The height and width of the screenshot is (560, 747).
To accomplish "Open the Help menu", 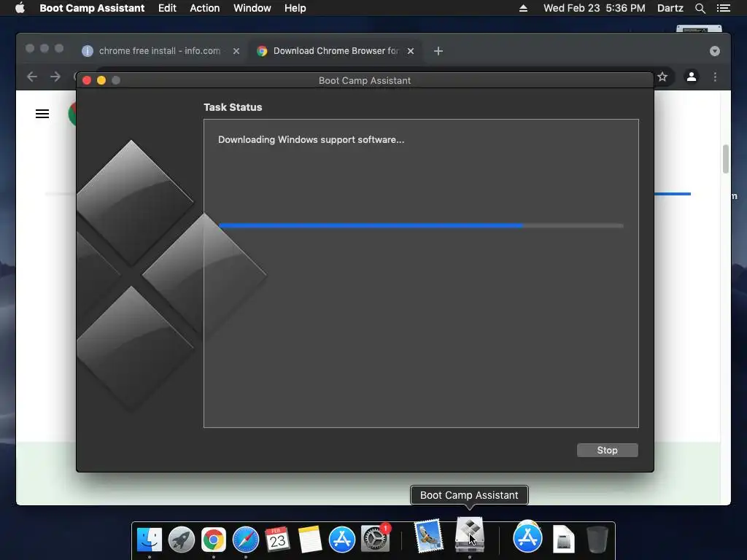I will click(x=295, y=8).
